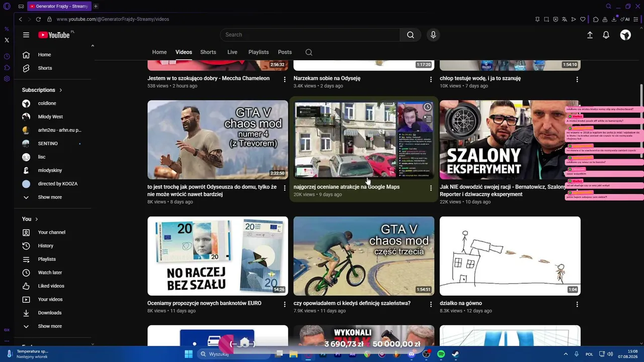Screen dimensions: 644x362
Task: Open the browser AI assistant button
Action: point(626,19)
